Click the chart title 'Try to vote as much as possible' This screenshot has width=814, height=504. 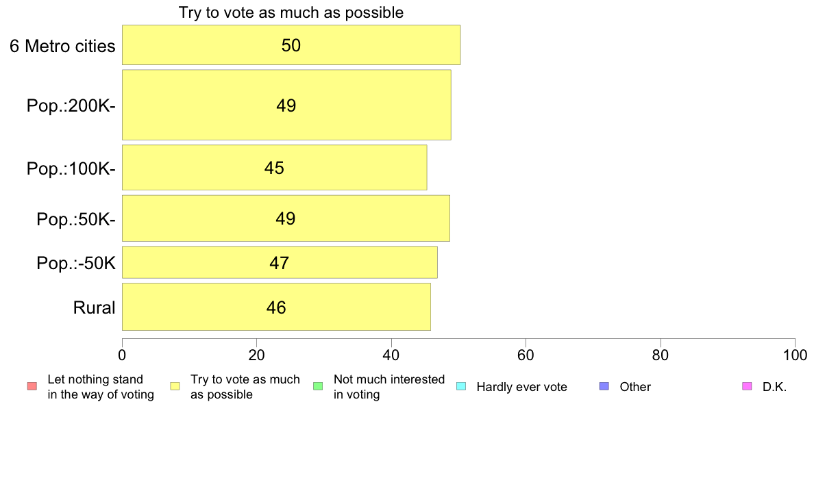[291, 12]
